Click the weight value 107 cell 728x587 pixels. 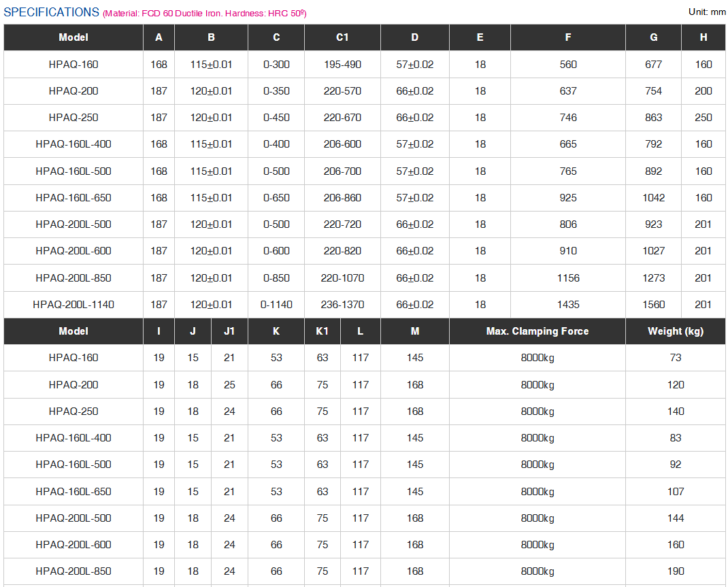tap(675, 492)
